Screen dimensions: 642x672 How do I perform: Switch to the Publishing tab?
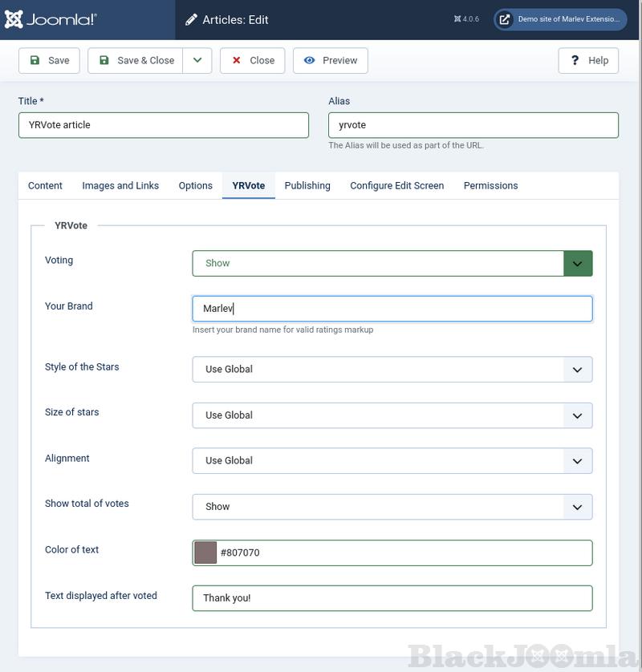coord(307,185)
